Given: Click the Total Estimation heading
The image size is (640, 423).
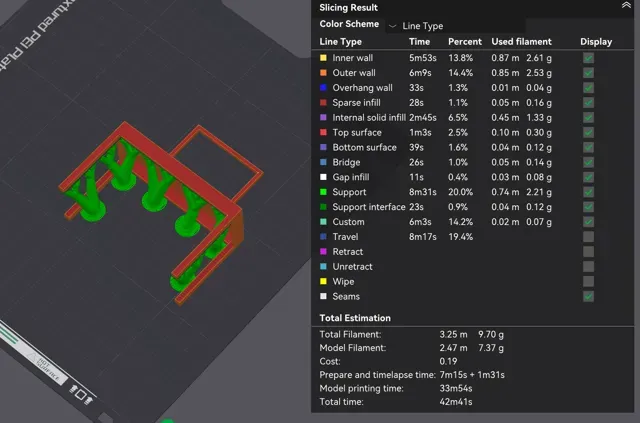Looking at the screenshot, I should pyautogui.click(x=355, y=318).
